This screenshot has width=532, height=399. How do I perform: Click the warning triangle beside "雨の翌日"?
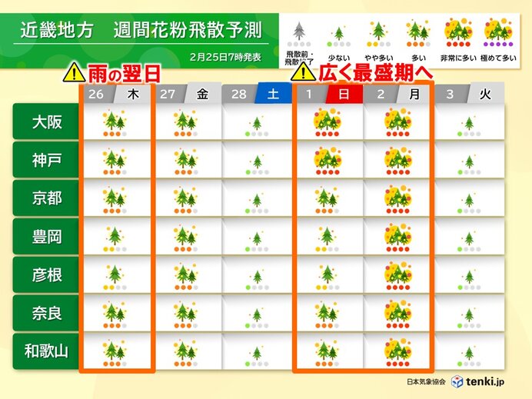[x=75, y=73]
